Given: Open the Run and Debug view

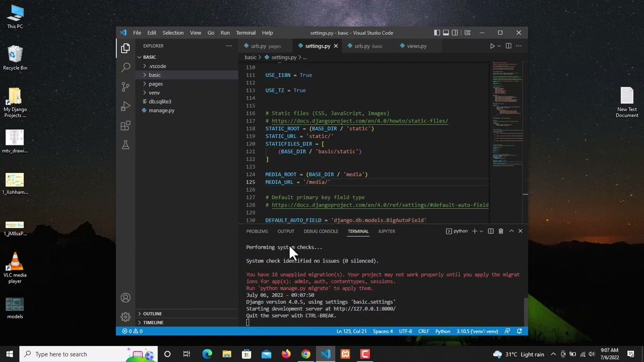Looking at the screenshot, I should coord(125,106).
